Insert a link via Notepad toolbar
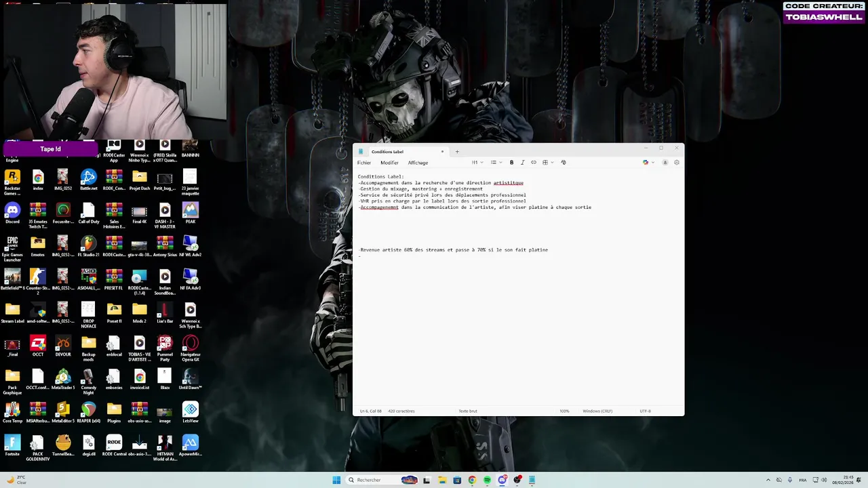The height and width of the screenshot is (488, 868). pos(534,163)
